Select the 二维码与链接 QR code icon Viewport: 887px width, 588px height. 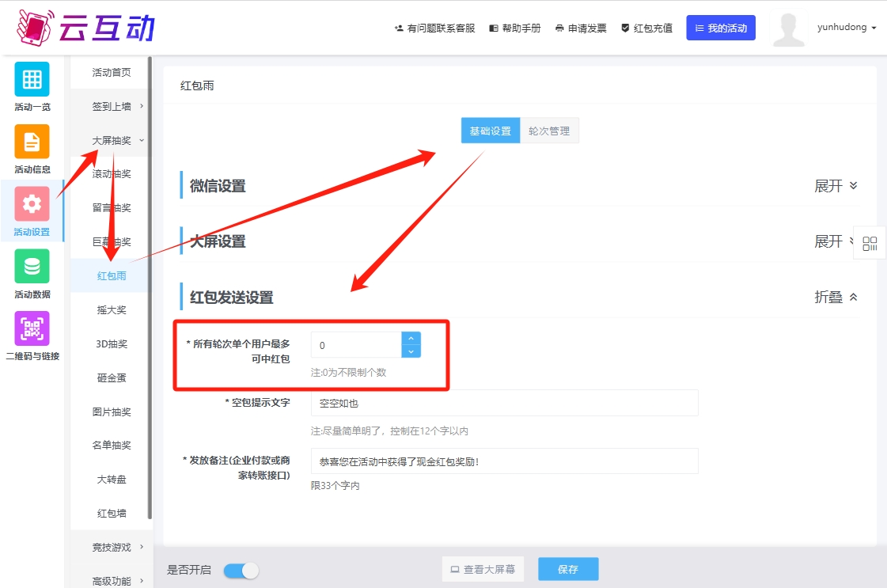click(x=31, y=328)
